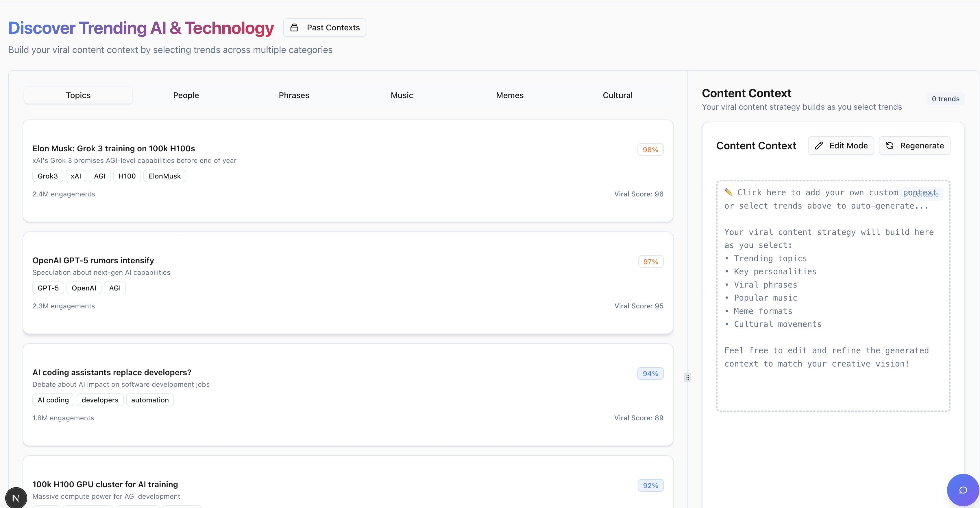The width and height of the screenshot is (980, 508).
Task: Select the Cultural tab
Action: (x=617, y=95)
